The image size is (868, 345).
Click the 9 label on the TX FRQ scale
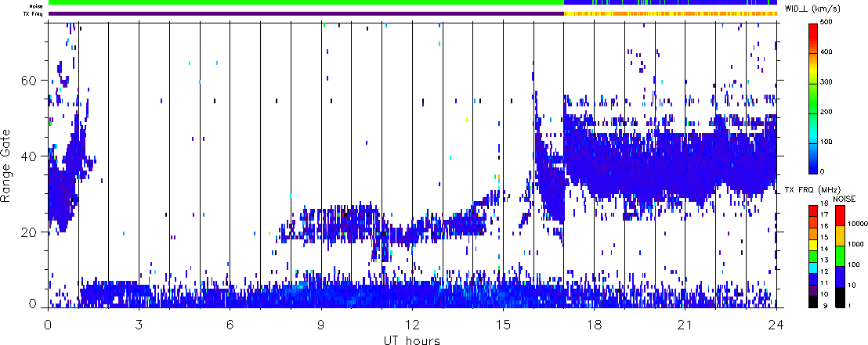826,306
